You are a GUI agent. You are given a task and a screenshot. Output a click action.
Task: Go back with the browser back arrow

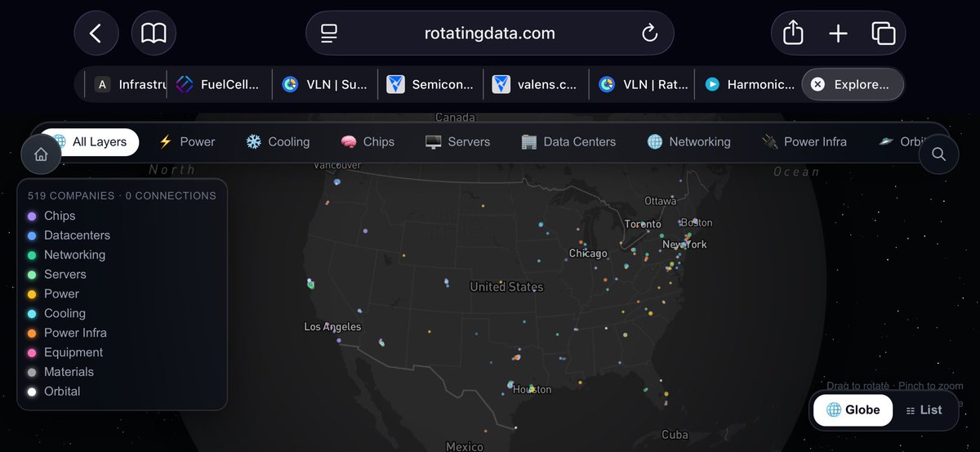(96, 34)
